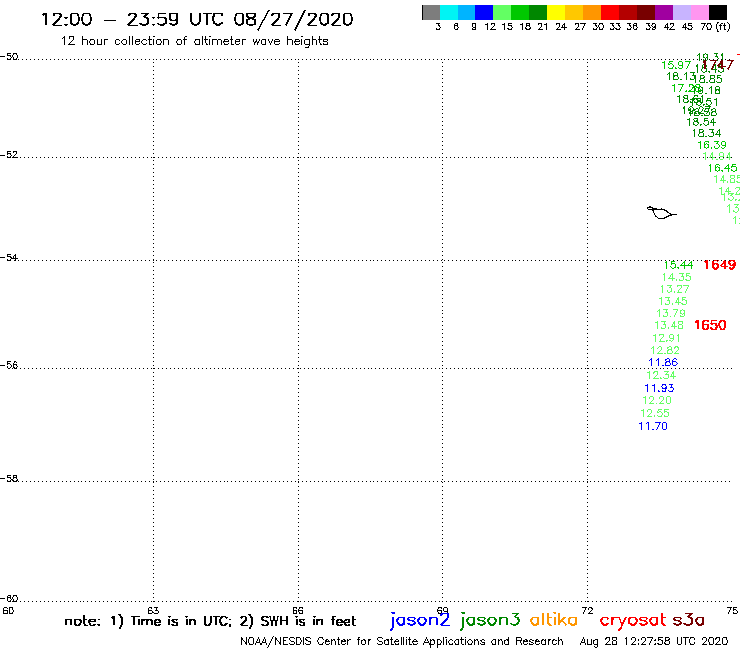Image resolution: width=740 pixels, height=650 pixels.
Task: Select the bright red legend swatch
Action: tap(610, 12)
